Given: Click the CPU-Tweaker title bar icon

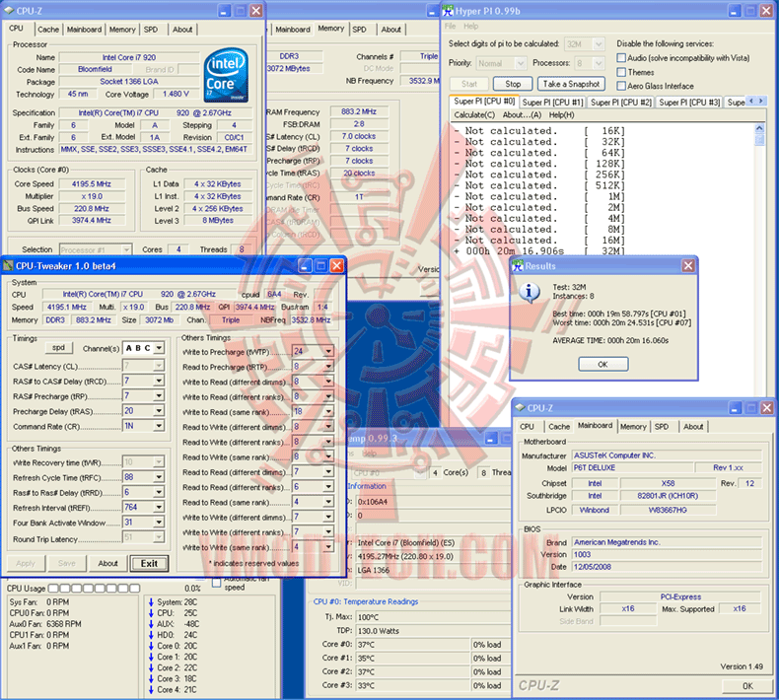Looking at the screenshot, I should pyautogui.click(x=8, y=266).
